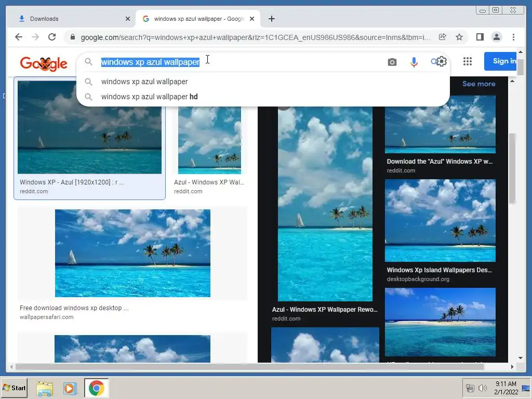
Task: Select the windows xp azul wallpaper Google tab
Action: [x=198, y=19]
